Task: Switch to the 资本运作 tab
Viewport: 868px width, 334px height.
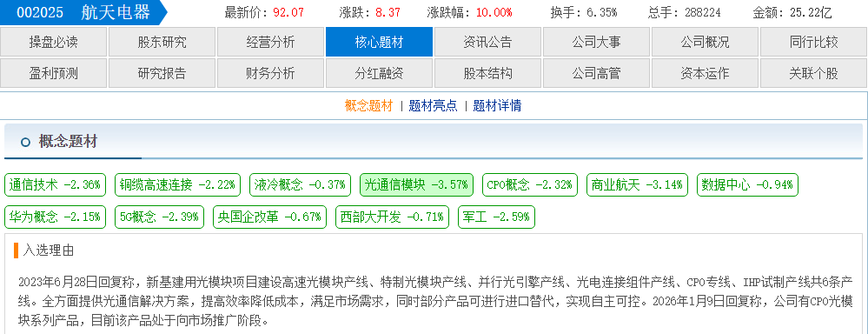Action: 705,73
